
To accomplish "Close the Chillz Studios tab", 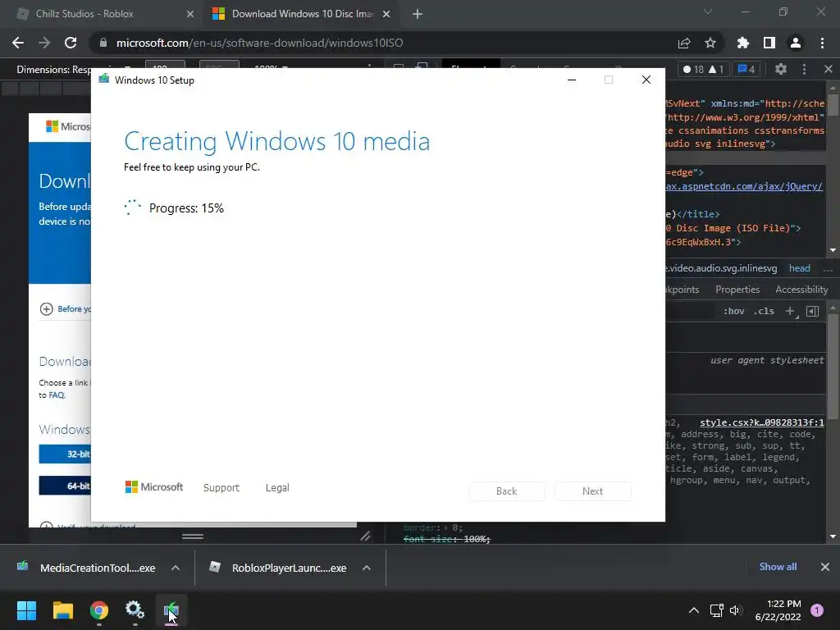I will (x=190, y=14).
